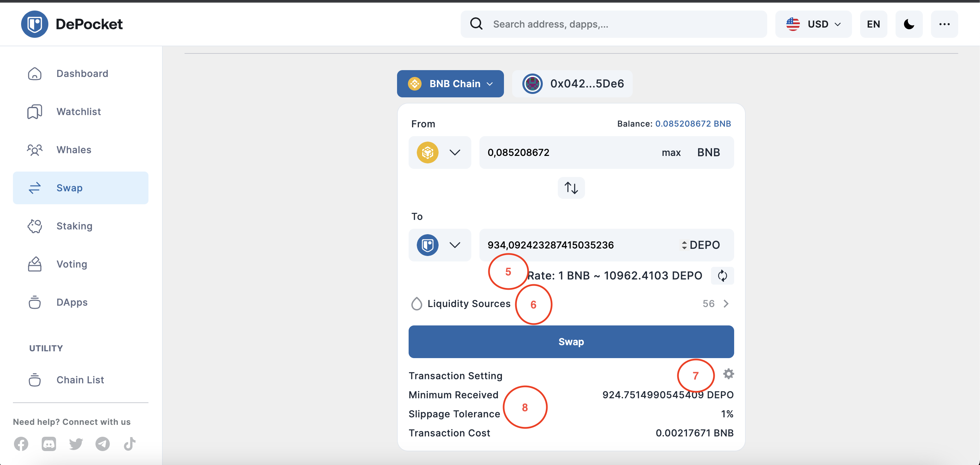This screenshot has height=465, width=980.
Task: Click wallet address 0x042...5De6
Action: click(x=587, y=84)
